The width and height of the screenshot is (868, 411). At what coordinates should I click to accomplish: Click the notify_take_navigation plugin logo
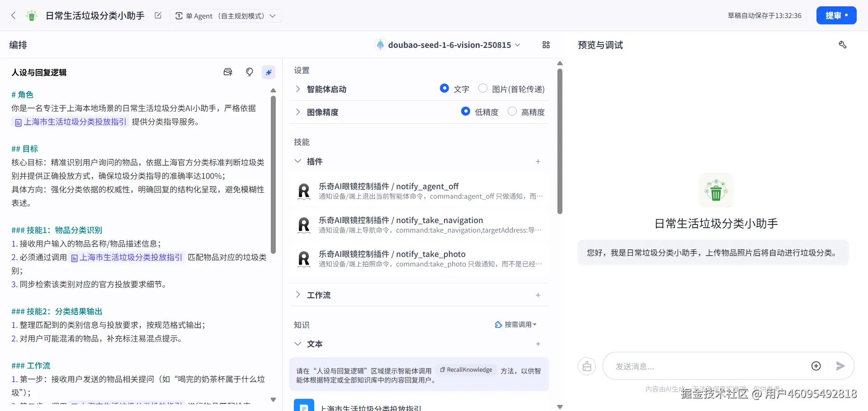click(304, 225)
